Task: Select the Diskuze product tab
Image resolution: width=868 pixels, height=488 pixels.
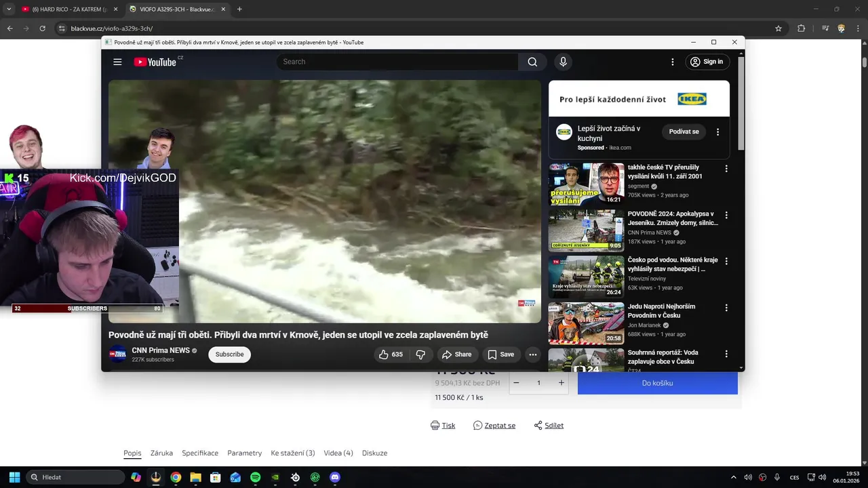Action: click(374, 453)
